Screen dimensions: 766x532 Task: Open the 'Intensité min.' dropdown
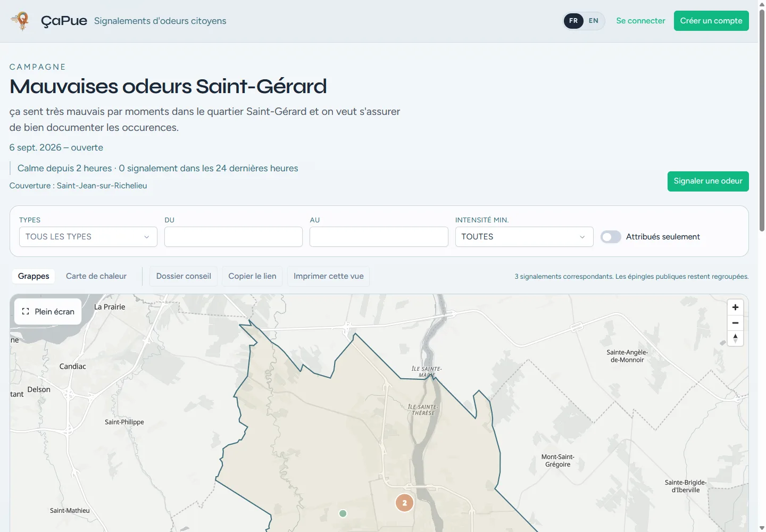coord(524,237)
